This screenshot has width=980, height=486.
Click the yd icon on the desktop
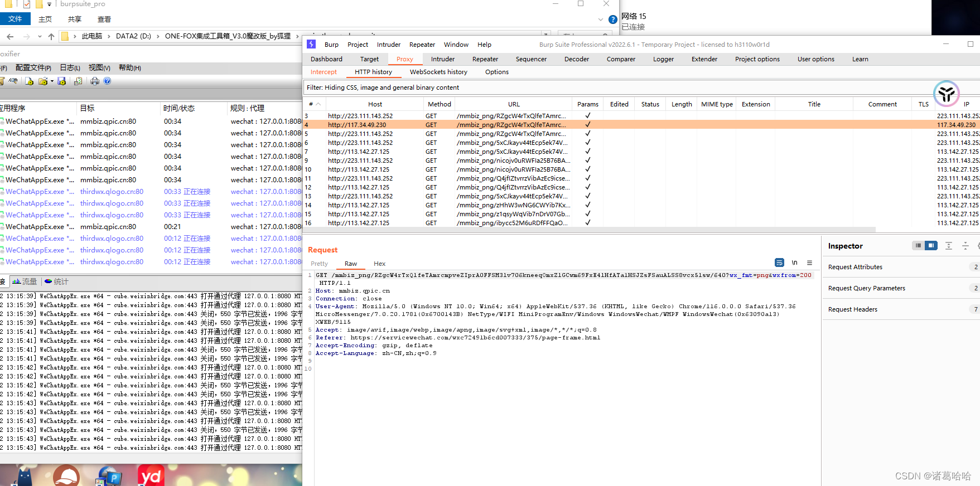[151, 475]
